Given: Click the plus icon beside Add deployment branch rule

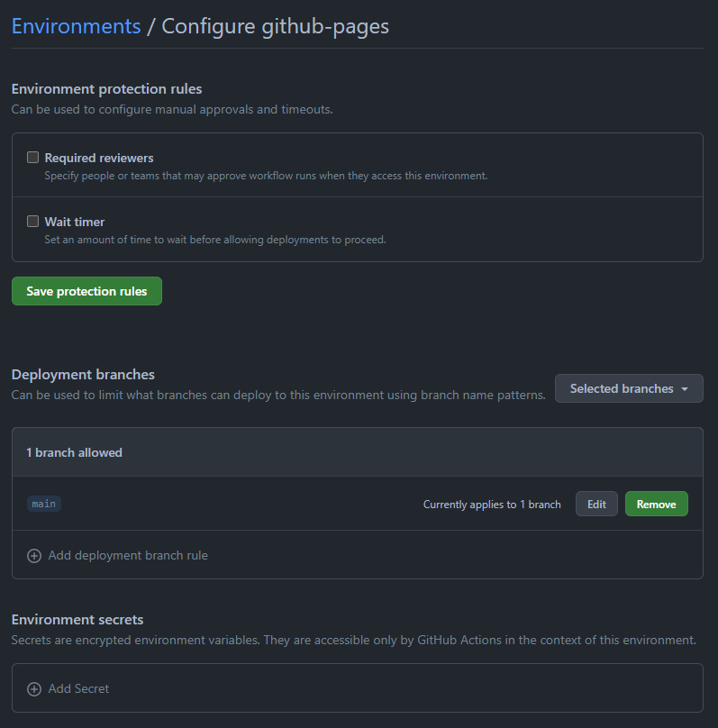Looking at the screenshot, I should pyautogui.click(x=34, y=556).
